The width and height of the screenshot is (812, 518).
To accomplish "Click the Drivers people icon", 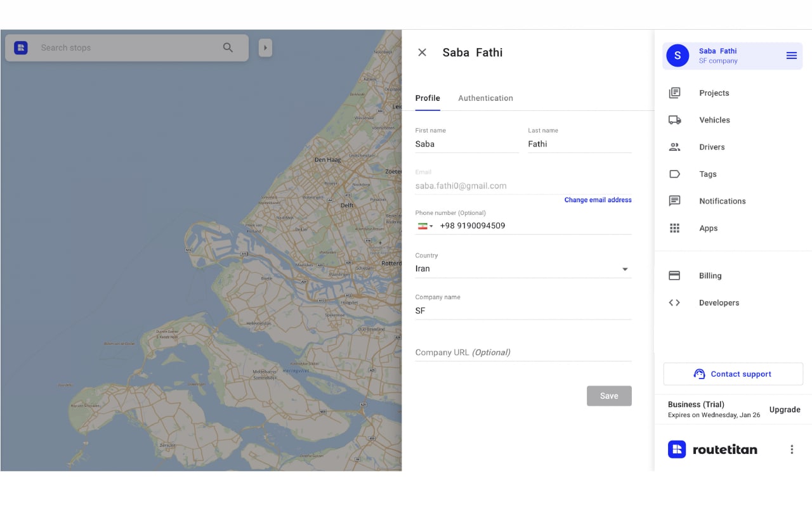I will coord(674,147).
